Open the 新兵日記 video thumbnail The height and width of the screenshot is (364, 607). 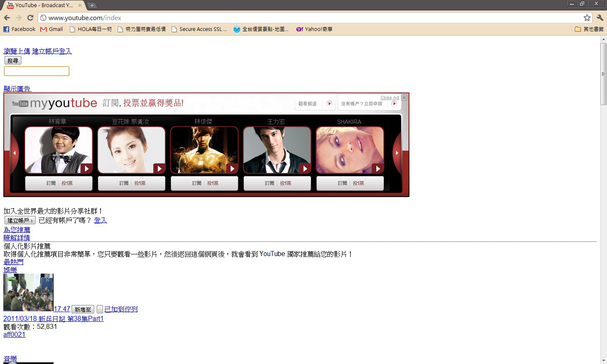coord(28,292)
